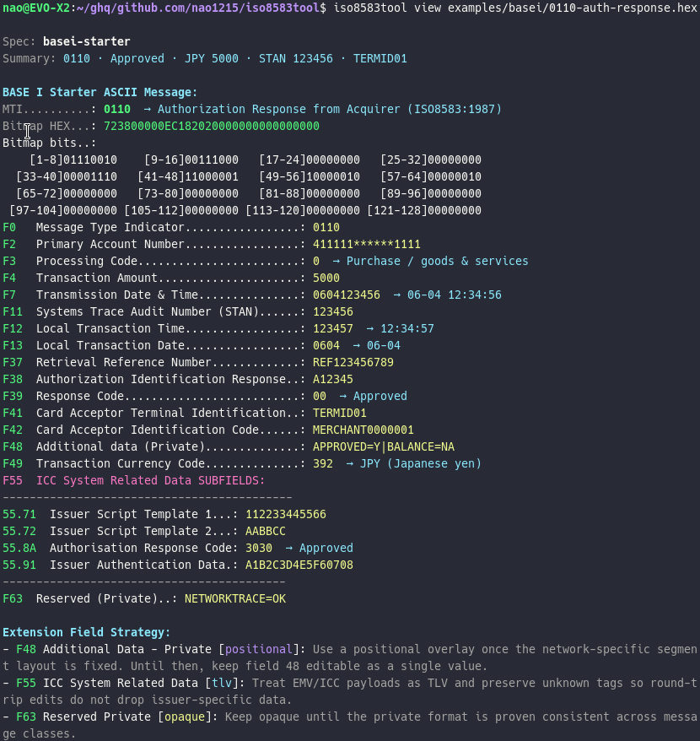Click 'JPY 5000' in the Summary line
Screen dimensions: 700x741
click(212, 58)
